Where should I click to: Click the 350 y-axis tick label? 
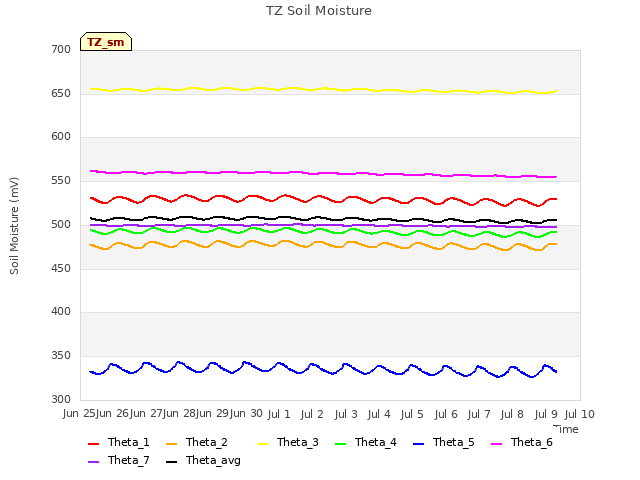[x=61, y=356]
